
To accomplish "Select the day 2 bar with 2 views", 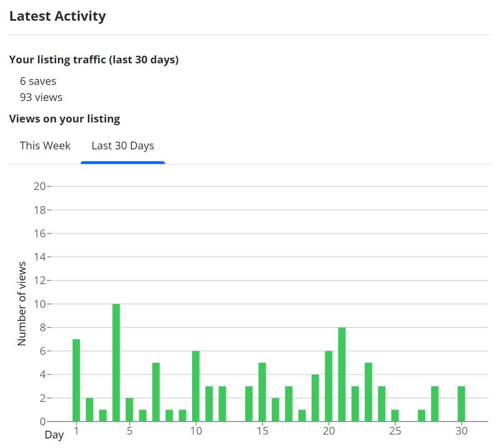I will (90, 410).
